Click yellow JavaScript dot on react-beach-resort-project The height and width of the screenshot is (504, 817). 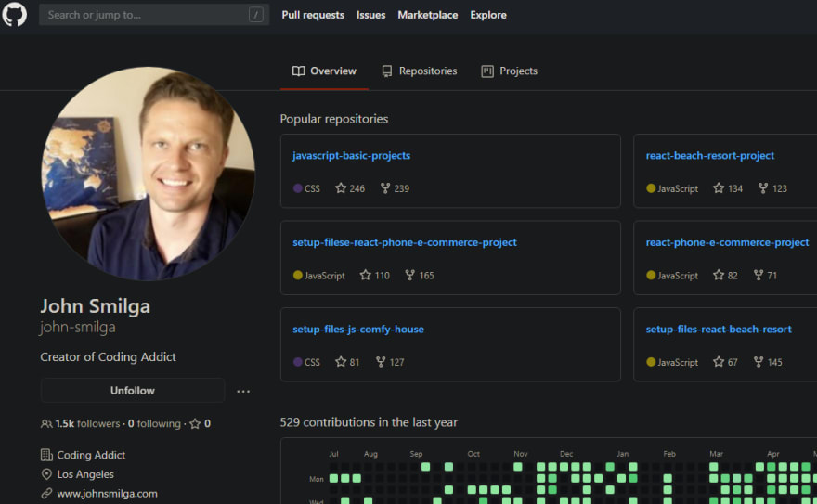(651, 188)
